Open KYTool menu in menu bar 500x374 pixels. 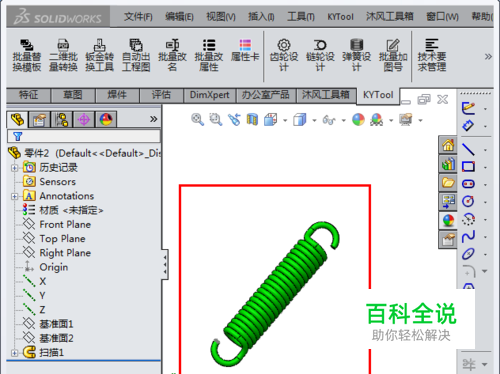click(340, 16)
